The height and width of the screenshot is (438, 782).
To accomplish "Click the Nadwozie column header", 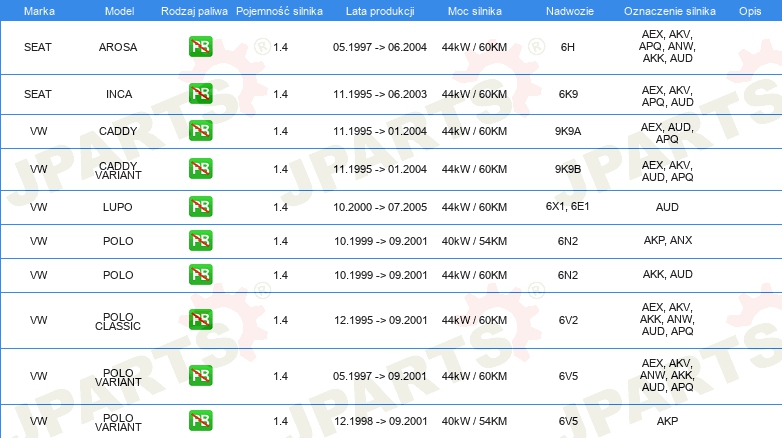I will click(570, 11).
